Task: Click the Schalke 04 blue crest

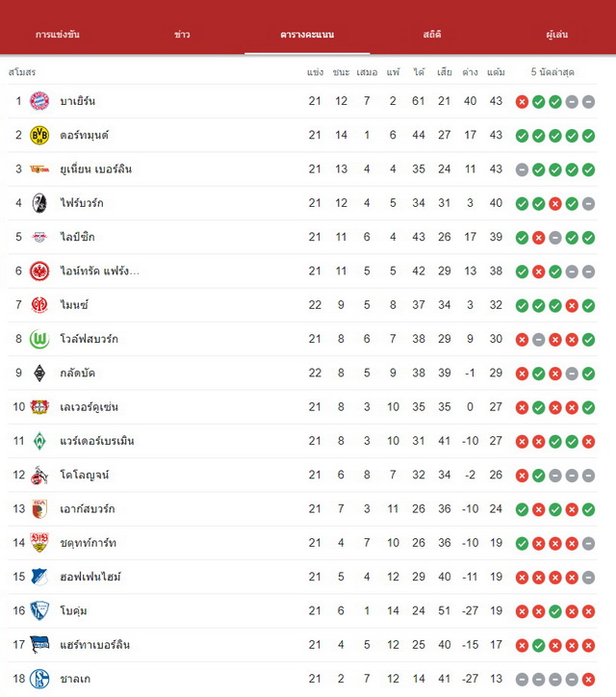Action: (x=39, y=679)
